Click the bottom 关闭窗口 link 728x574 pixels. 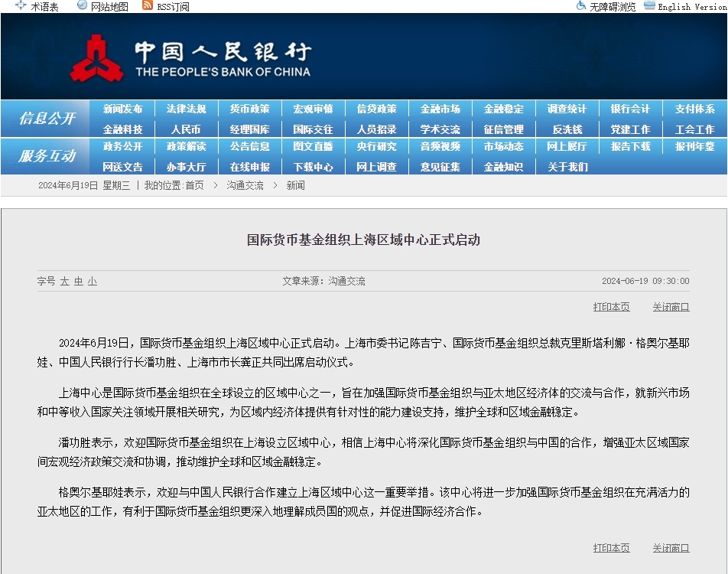pyautogui.click(x=671, y=548)
